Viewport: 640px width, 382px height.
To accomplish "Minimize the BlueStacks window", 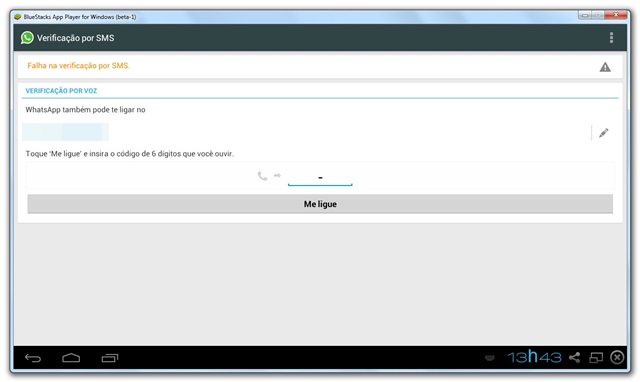I will pyautogui.click(x=585, y=16).
